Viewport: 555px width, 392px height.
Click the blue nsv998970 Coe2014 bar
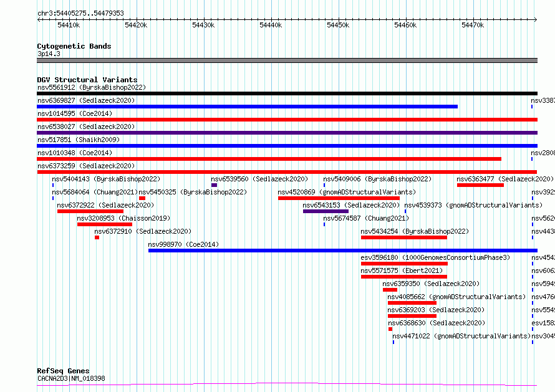click(343, 251)
